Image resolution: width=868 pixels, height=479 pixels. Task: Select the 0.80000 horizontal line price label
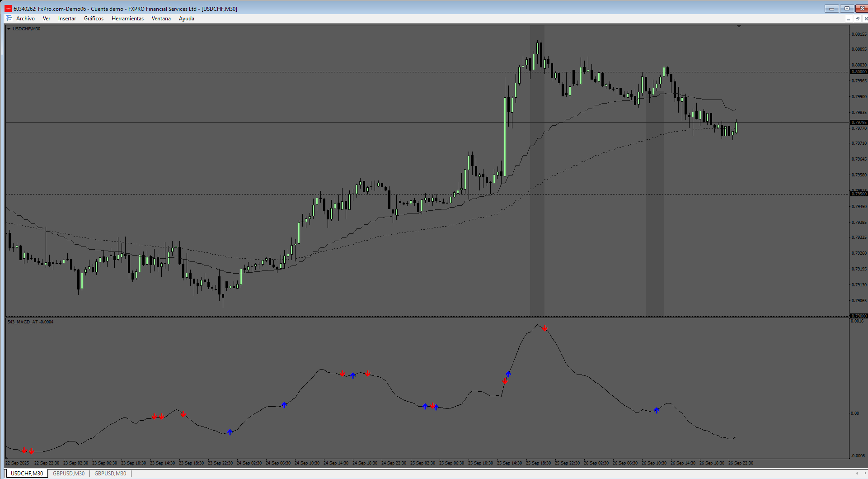(x=859, y=72)
